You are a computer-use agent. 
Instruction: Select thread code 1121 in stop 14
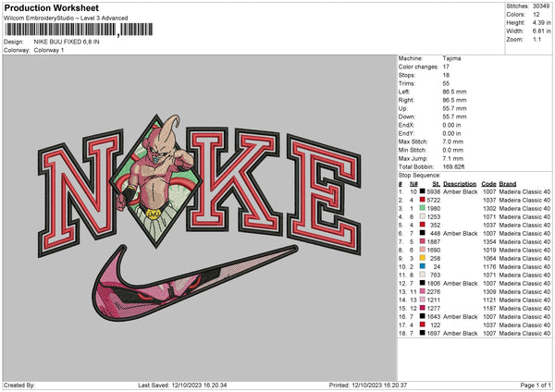tap(489, 300)
